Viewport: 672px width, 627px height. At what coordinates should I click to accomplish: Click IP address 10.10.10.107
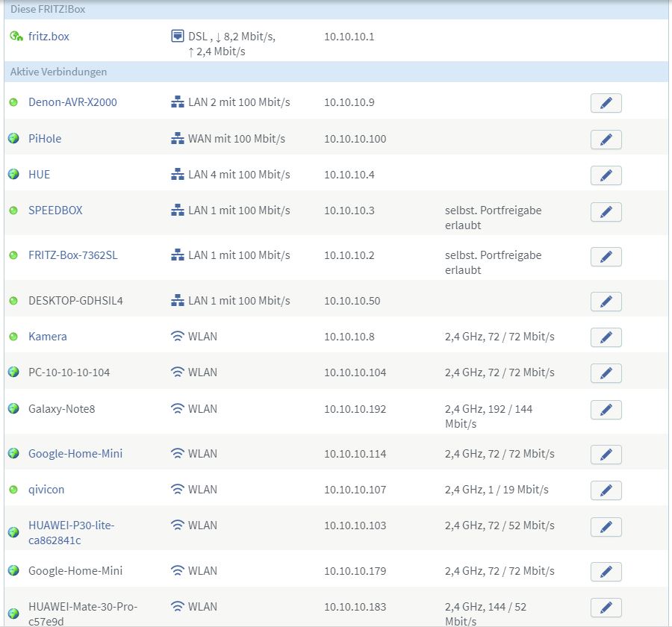355,490
